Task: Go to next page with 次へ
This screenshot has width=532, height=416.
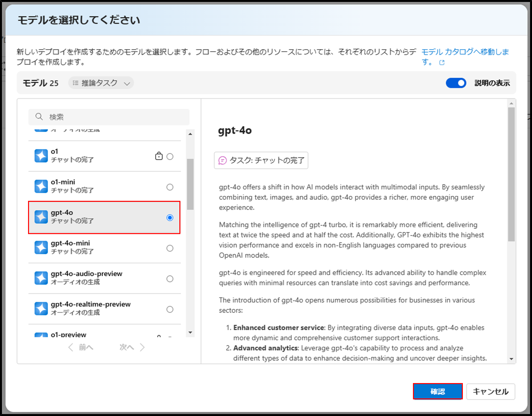Action: point(132,347)
